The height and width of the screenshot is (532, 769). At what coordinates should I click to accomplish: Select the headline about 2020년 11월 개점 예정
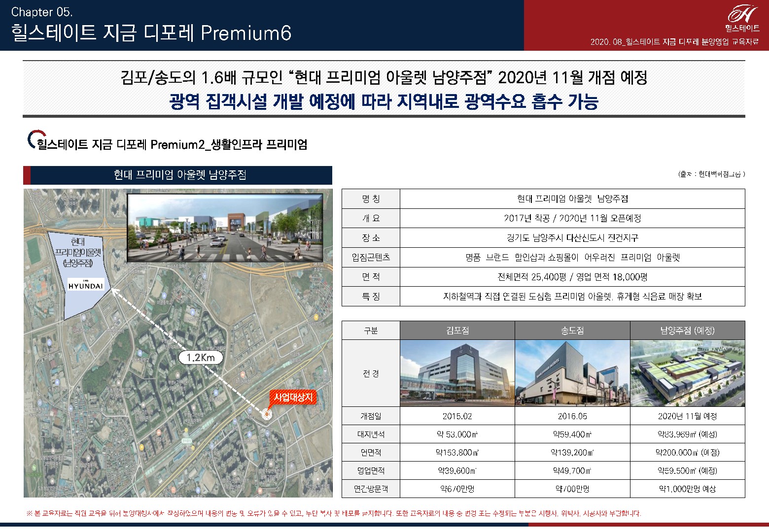click(x=384, y=77)
